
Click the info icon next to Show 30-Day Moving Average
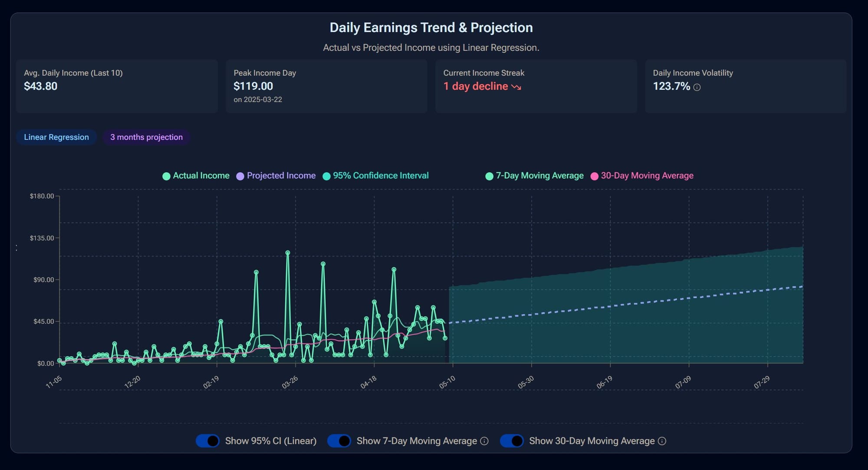click(662, 441)
